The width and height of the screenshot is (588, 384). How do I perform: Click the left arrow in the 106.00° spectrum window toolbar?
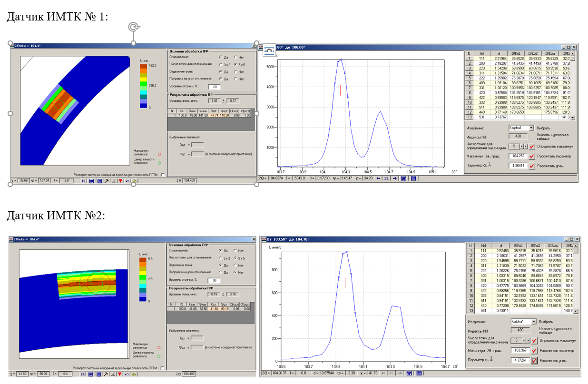tap(379, 178)
